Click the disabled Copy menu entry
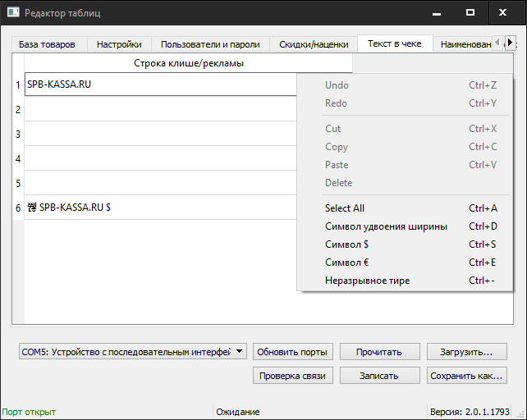Screen dimensions: 527x420 [x=405, y=147]
